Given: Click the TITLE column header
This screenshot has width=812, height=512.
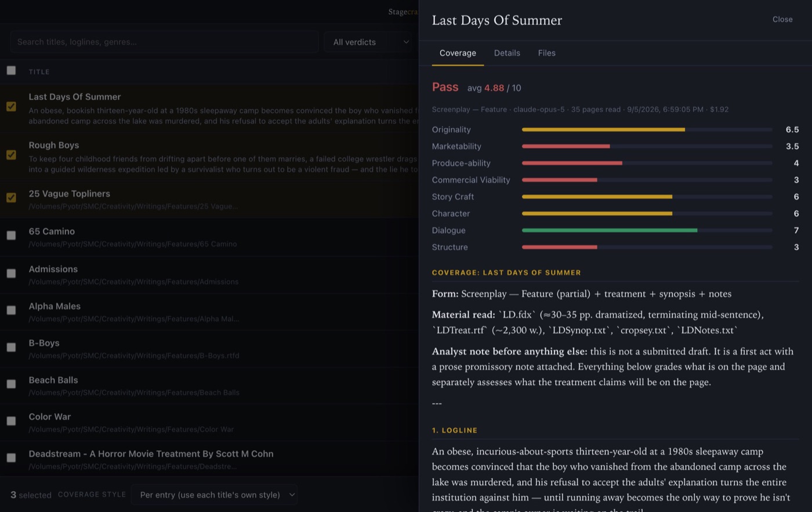Looking at the screenshot, I should (39, 72).
